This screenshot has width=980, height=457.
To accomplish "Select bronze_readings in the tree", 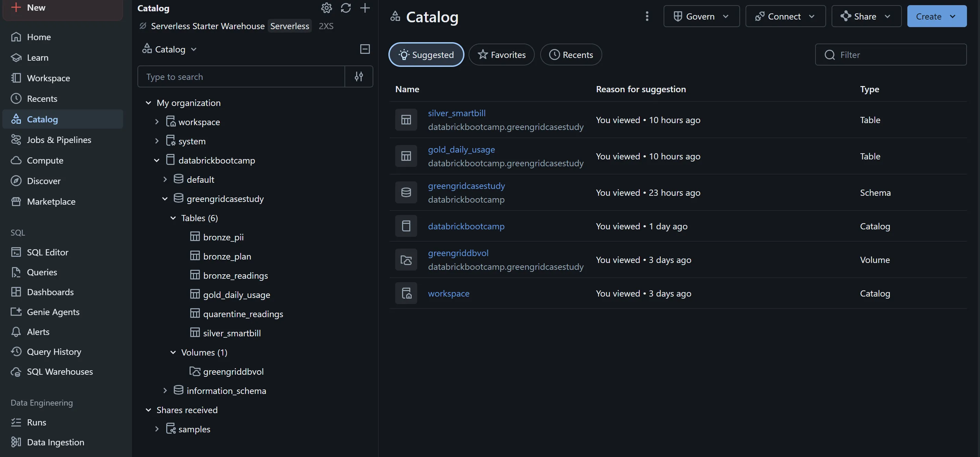I will [x=235, y=276].
